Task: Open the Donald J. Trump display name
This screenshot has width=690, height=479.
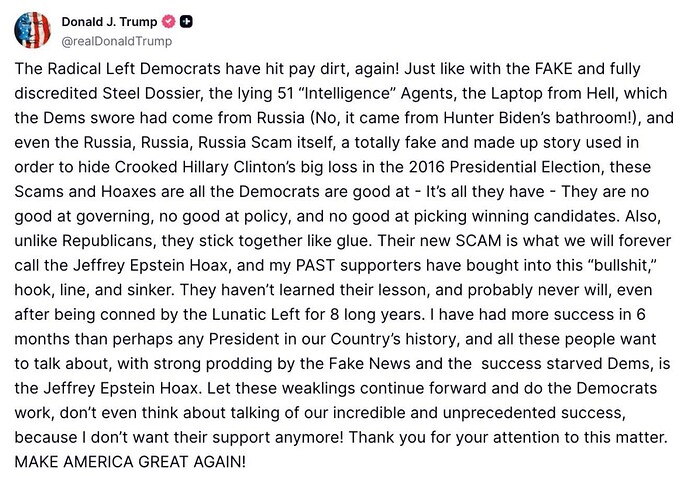Action: (x=109, y=22)
